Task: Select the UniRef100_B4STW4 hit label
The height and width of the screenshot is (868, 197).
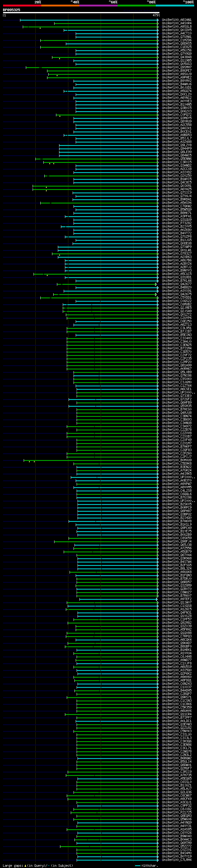Action: pos(176,562)
